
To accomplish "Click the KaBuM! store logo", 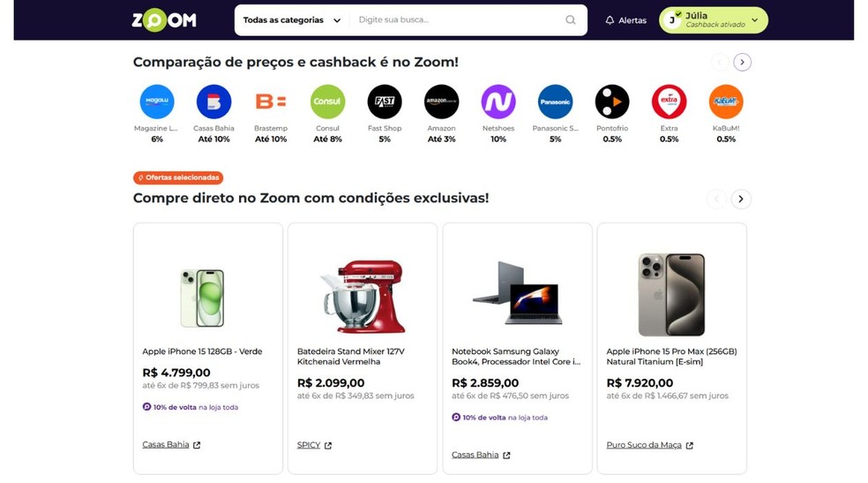I will point(726,102).
